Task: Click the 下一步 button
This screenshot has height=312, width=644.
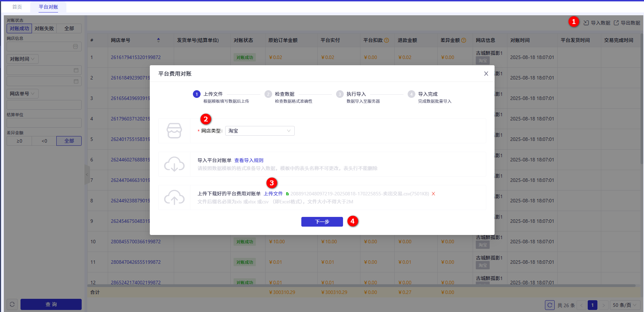Action: [x=322, y=222]
